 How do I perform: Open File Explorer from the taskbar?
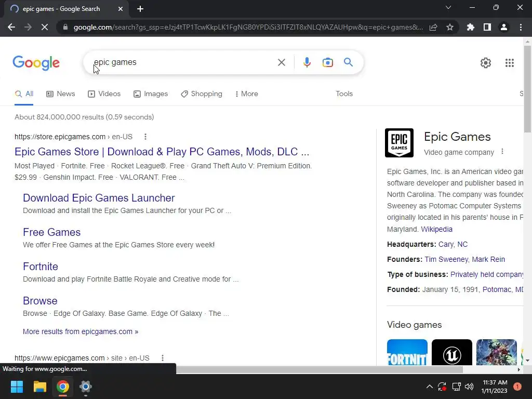pos(39,387)
